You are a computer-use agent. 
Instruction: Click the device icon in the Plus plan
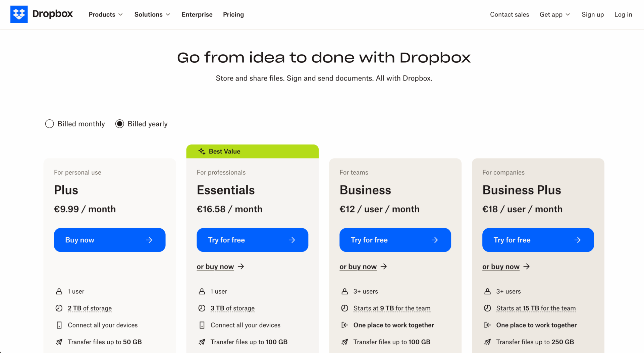pyautogui.click(x=59, y=325)
